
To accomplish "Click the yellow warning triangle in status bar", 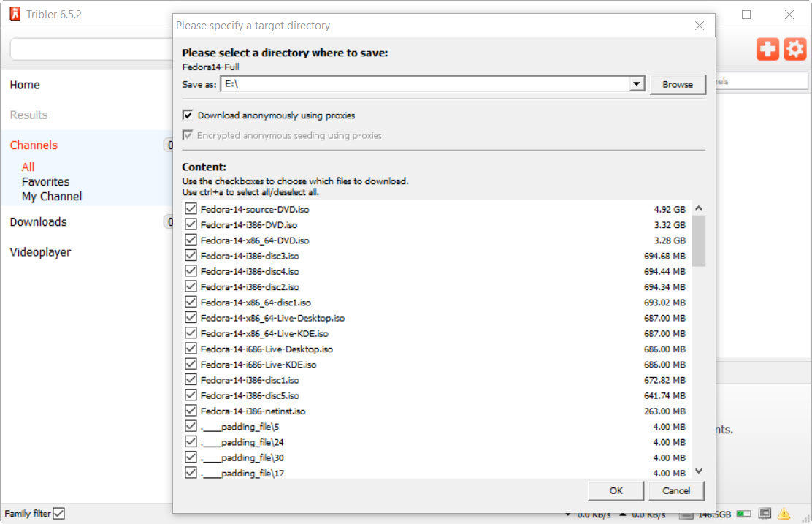I will coord(784,514).
